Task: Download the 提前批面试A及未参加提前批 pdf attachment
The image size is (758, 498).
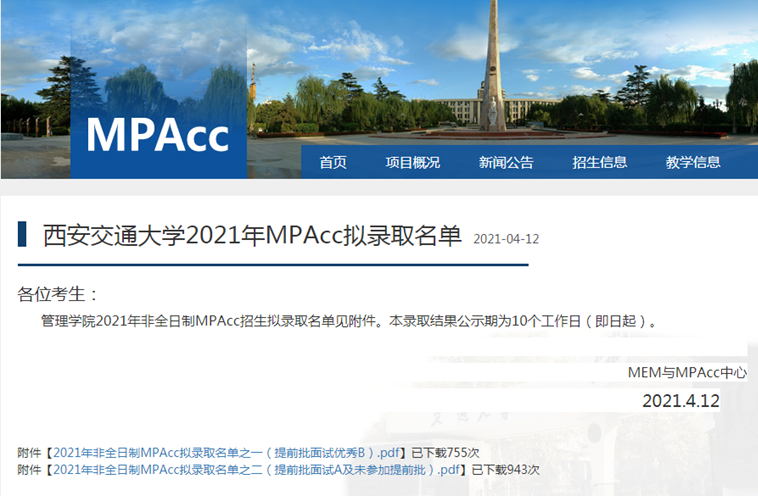Action: [x=257, y=470]
